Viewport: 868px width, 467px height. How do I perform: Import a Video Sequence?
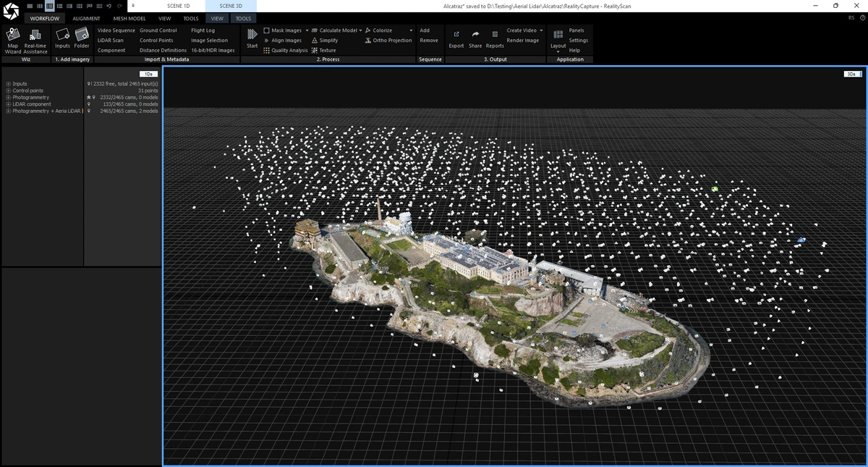[x=116, y=30]
